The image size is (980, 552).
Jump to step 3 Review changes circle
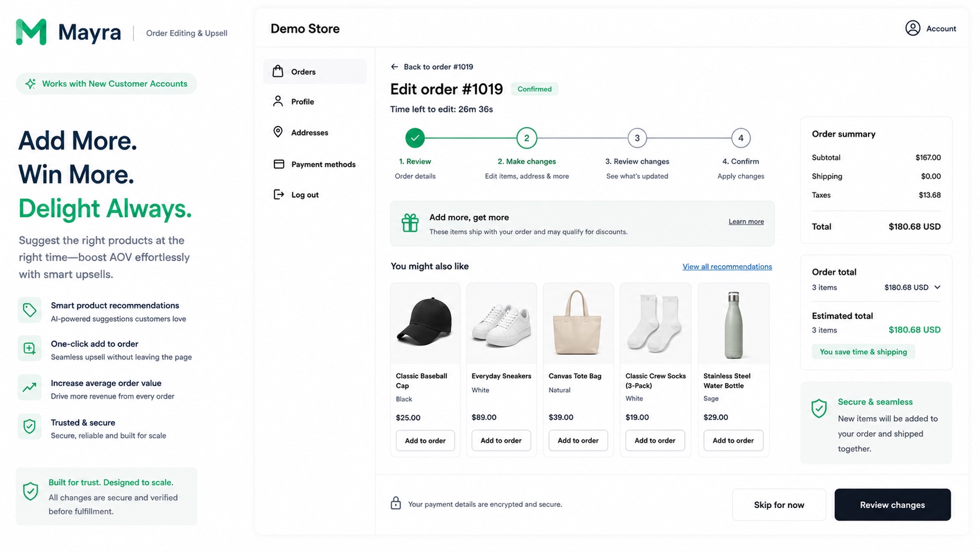[637, 138]
